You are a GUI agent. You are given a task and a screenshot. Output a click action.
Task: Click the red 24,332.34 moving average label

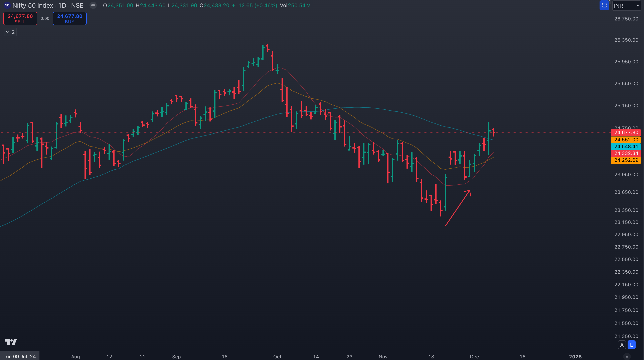pyautogui.click(x=626, y=153)
